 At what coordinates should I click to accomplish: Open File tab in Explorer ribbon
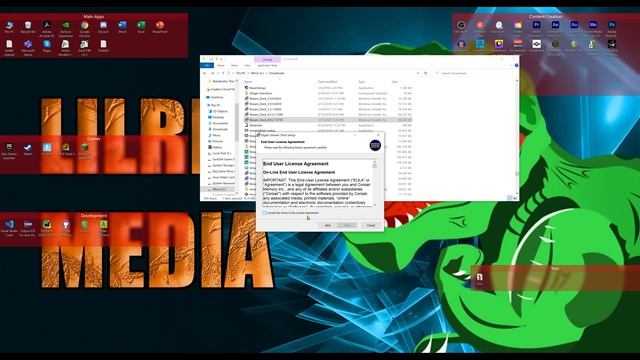tap(207, 65)
